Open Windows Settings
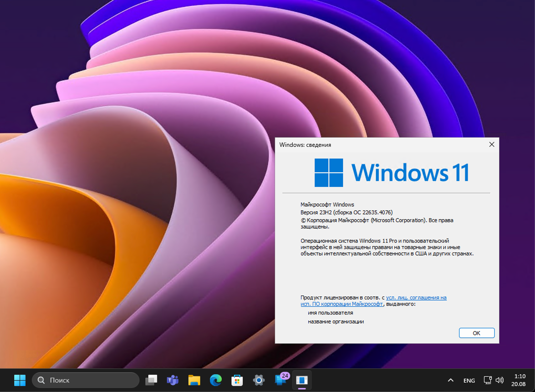The image size is (535, 392). (258, 380)
